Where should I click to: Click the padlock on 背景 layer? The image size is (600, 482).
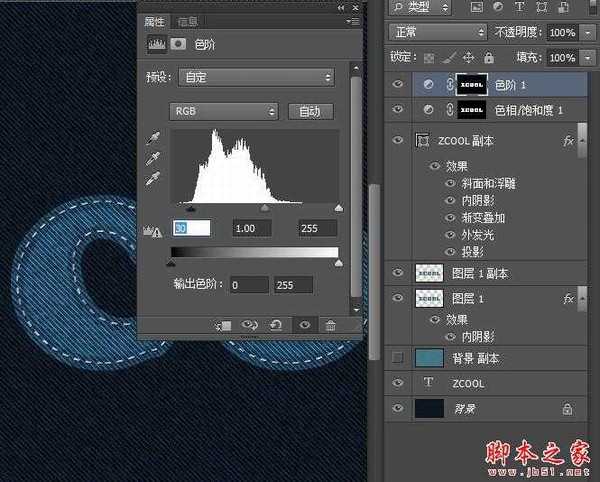click(567, 409)
